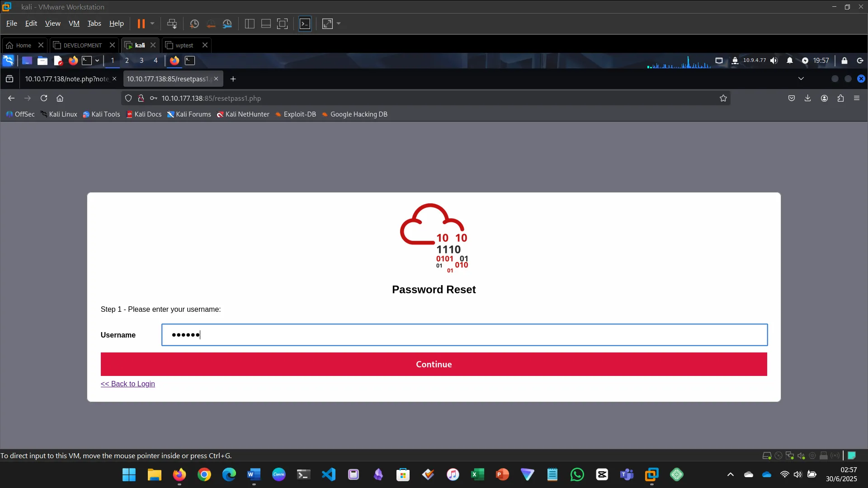Expand the pause button power dropdown
868x488 pixels.
pos(152,23)
